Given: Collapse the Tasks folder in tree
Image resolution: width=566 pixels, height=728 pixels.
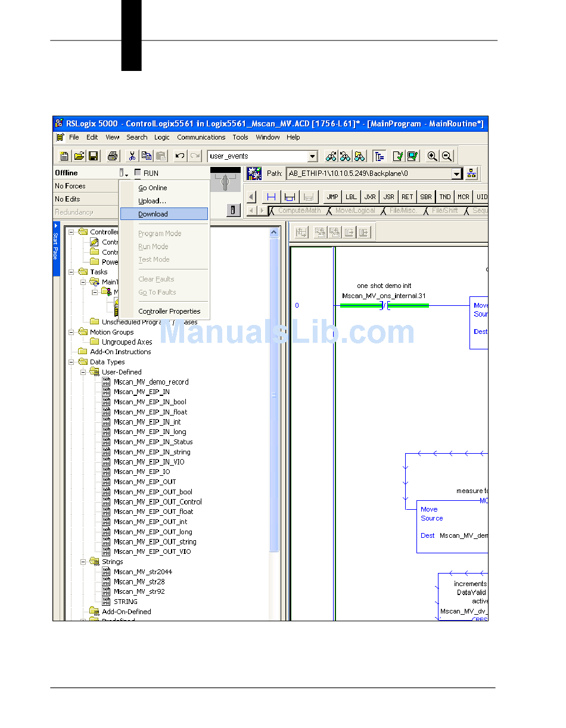Looking at the screenshot, I should coord(72,272).
